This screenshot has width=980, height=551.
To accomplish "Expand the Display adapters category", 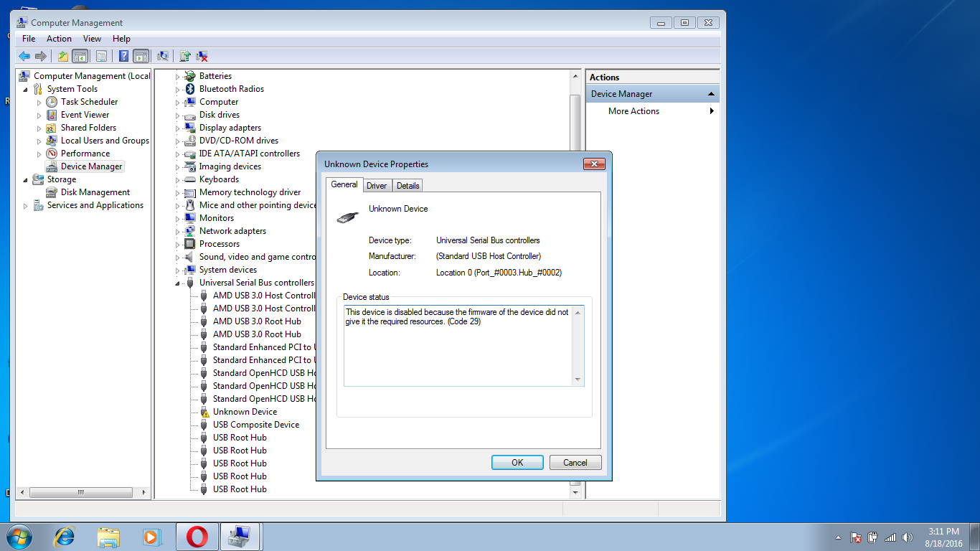I will click(178, 128).
